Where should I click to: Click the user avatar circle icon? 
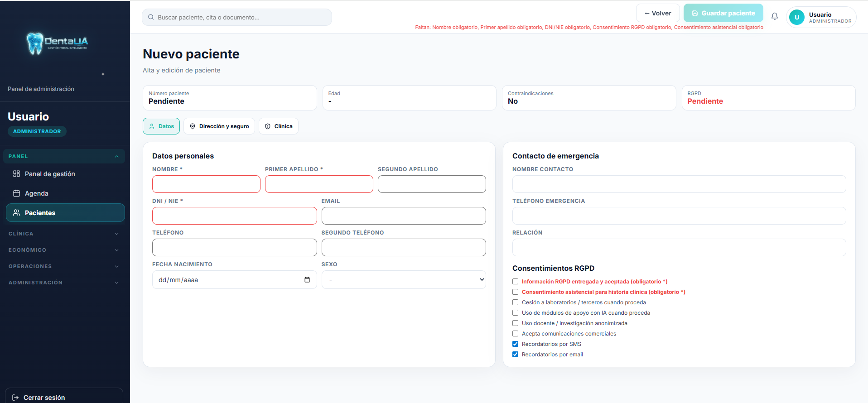click(x=796, y=18)
